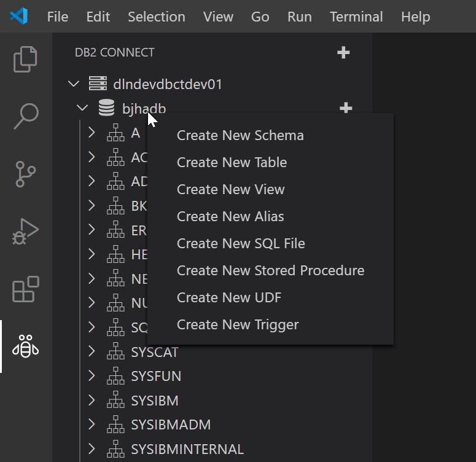
Task: Select the SYSIBM schema label
Action: [155, 401]
